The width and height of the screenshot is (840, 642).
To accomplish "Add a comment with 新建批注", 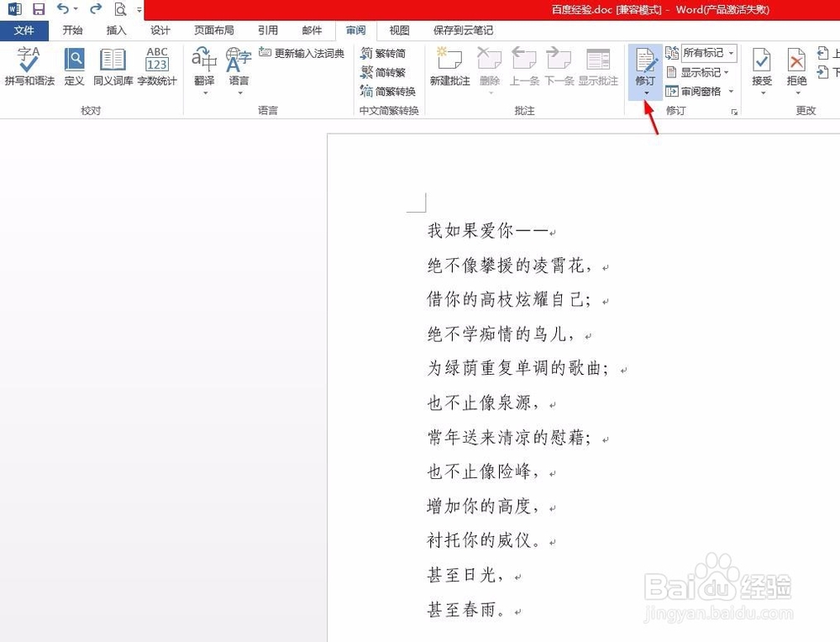I will [x=450, y=66].
